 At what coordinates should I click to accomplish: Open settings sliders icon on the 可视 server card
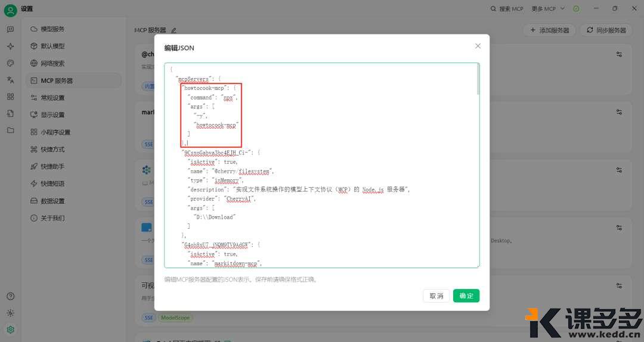[x=619, y=285]
